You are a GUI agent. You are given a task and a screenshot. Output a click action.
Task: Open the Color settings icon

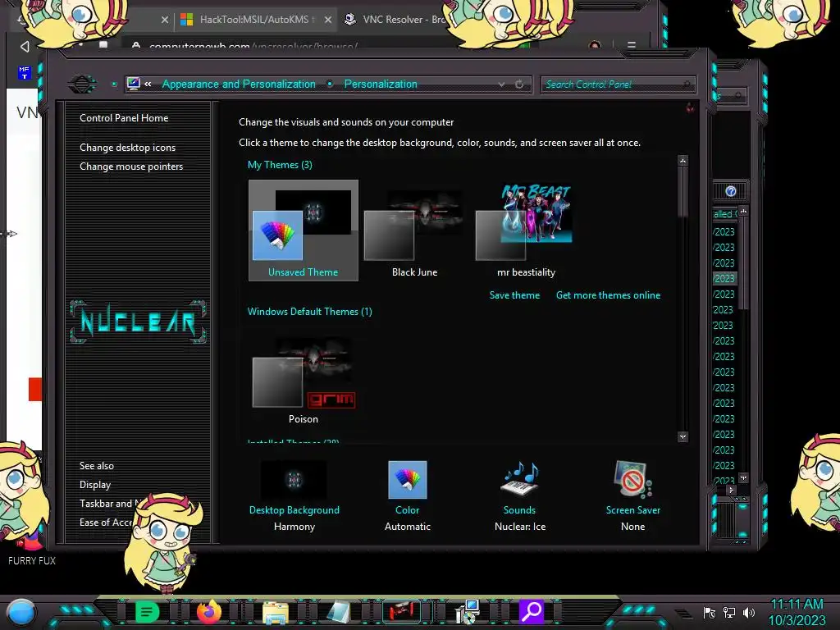tap(407, 480)
